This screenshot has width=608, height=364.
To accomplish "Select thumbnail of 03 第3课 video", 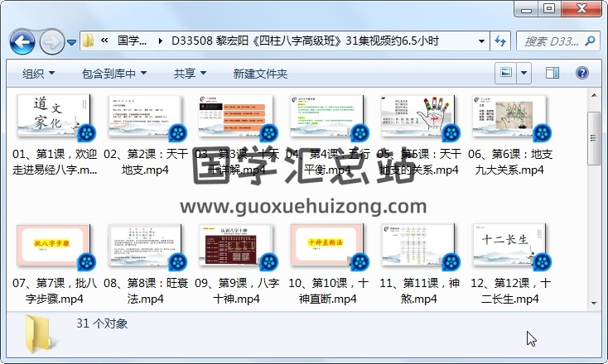I will coord(236,116).
